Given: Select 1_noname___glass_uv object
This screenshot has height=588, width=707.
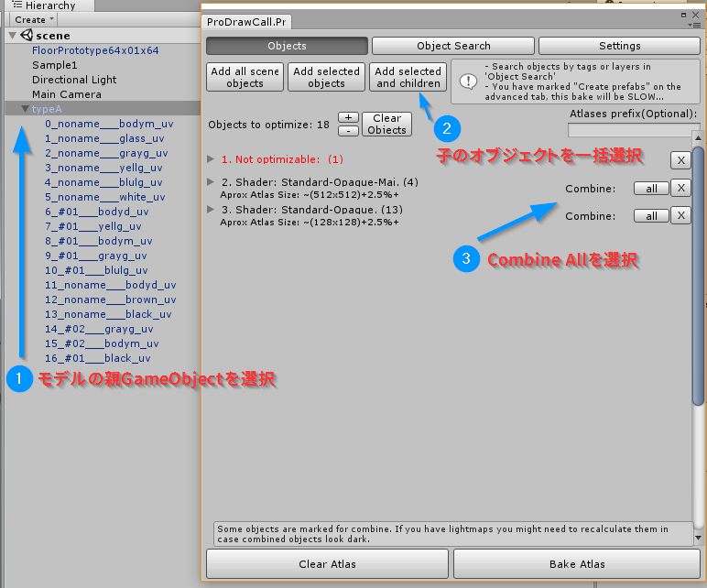Looking at the screenshot, I should pyautogui.click(x=104, y=138).
